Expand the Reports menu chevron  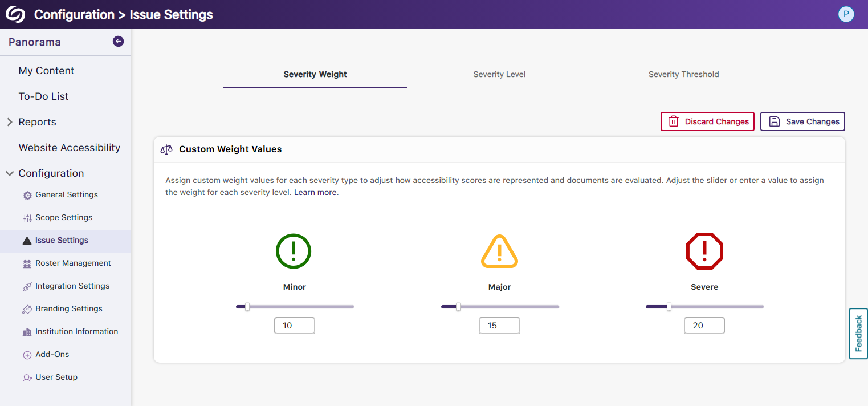pos(10,122)
